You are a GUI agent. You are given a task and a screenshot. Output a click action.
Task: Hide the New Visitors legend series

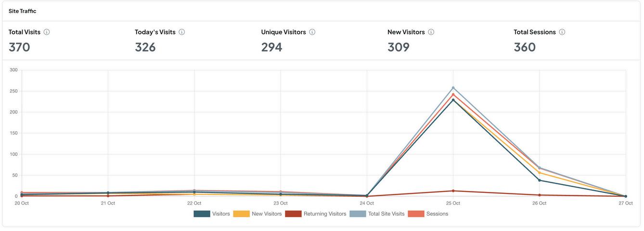click(x=258, y=214)
